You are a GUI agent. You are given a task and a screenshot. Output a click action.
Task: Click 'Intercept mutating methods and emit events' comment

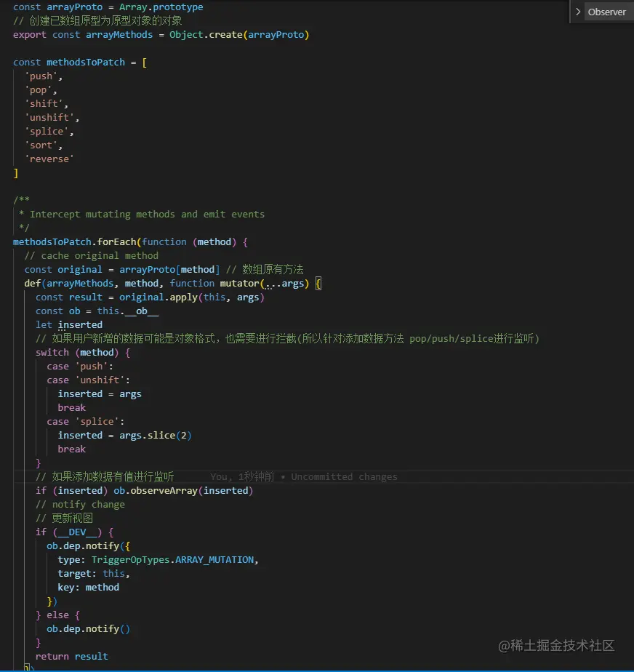pos(147,215)
